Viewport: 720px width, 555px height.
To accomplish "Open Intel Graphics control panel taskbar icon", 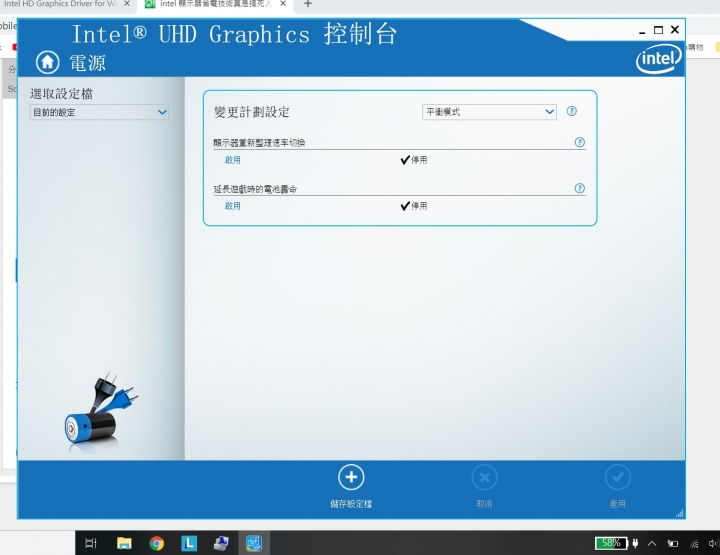I will [254, 544].
